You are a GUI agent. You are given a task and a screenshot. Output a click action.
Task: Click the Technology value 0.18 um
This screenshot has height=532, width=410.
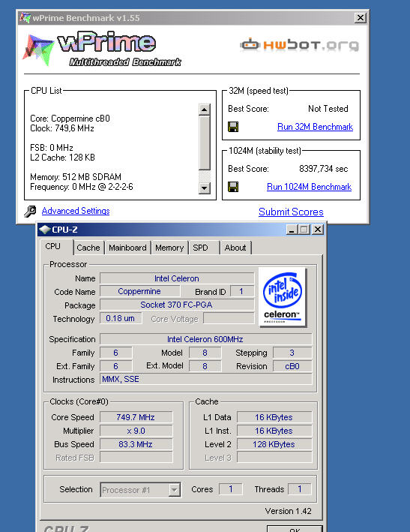point(120,318)
